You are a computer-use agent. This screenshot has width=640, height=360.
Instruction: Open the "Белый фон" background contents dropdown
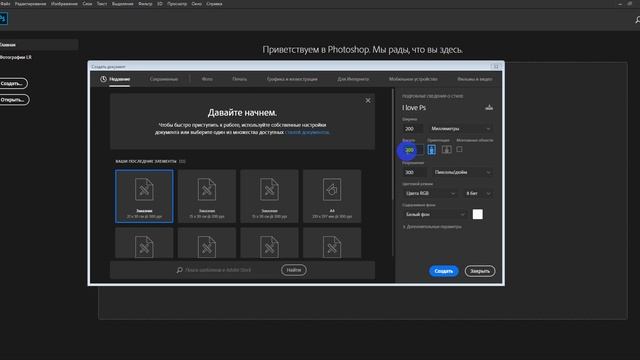tap(435, 214)
